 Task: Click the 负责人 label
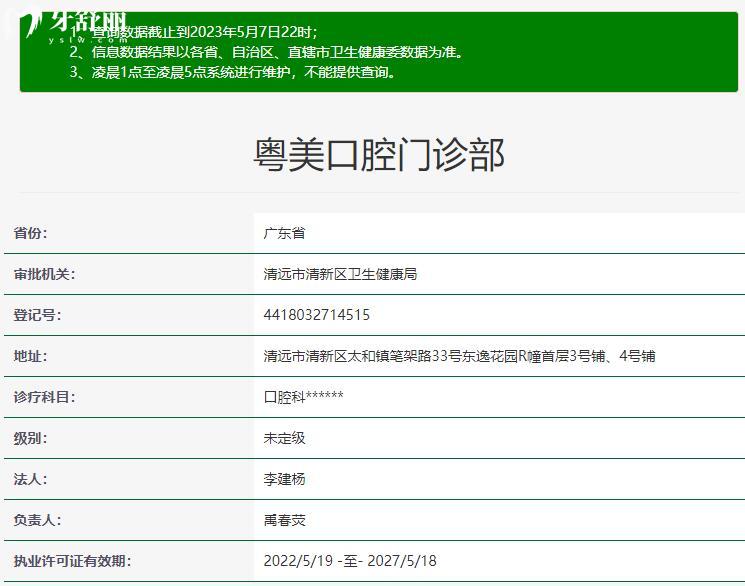(37, 519)
